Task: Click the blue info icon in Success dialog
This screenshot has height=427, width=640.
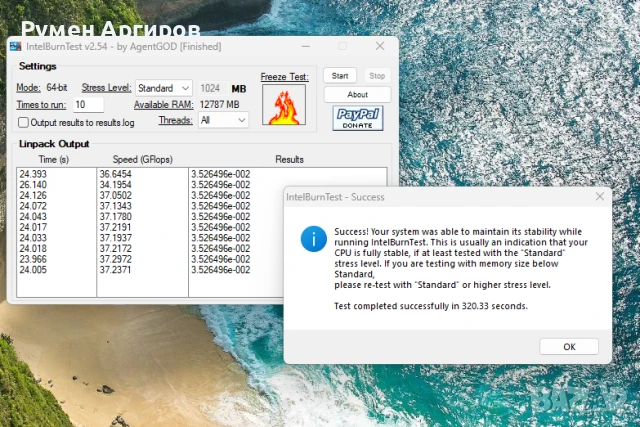Action: tap(314, 238)
